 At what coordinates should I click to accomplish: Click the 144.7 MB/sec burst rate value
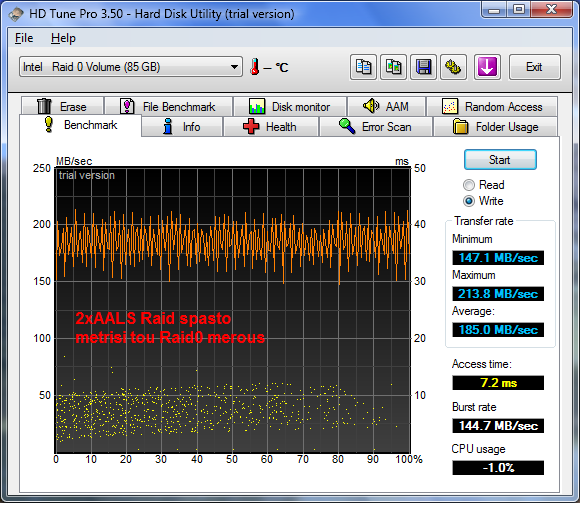click(x=498, y=426)
